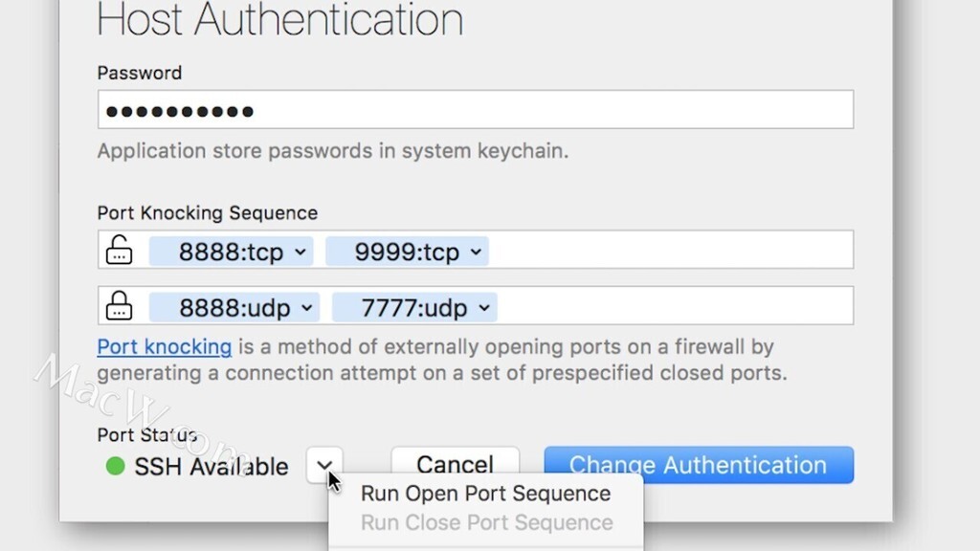980x551 pixels.
Task: Click the keychain password hint text
Action: pyautogui.click(x=333, y=151)
